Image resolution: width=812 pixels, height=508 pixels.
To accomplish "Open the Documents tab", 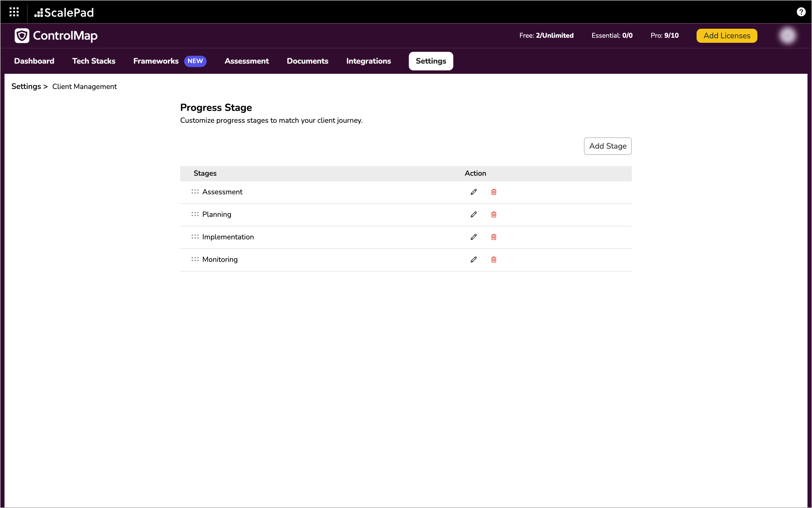I will pos(307,61).
